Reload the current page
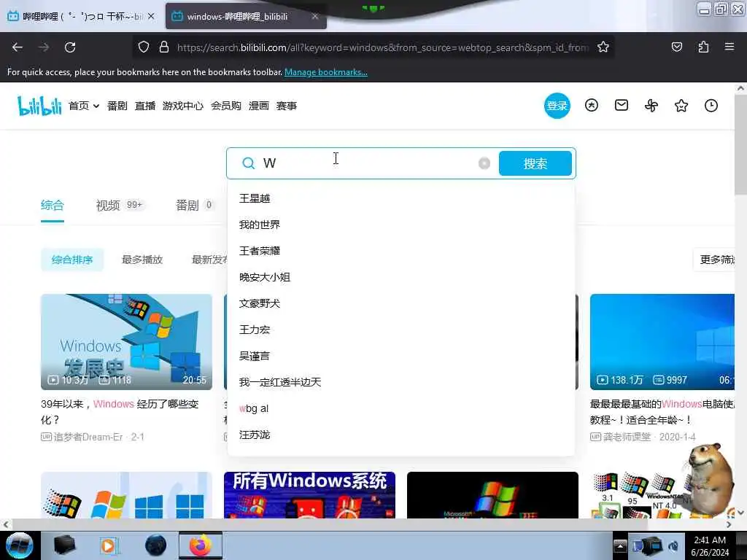The height and width of the screenshot is (560, 747). tap(70, 47)
